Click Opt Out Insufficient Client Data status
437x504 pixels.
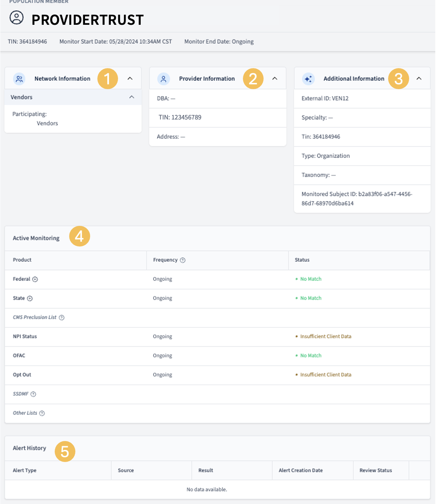[323, 375]
